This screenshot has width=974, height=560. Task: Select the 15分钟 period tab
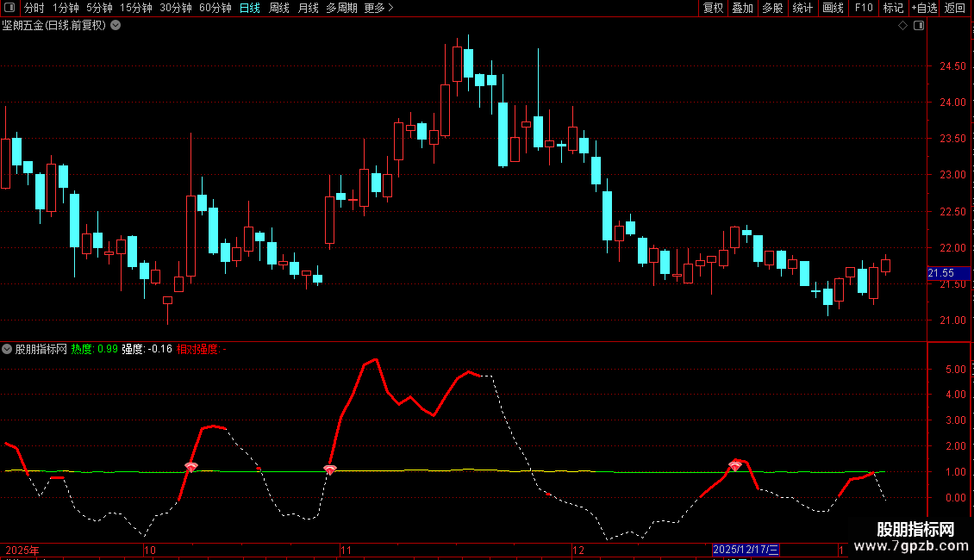135,8
